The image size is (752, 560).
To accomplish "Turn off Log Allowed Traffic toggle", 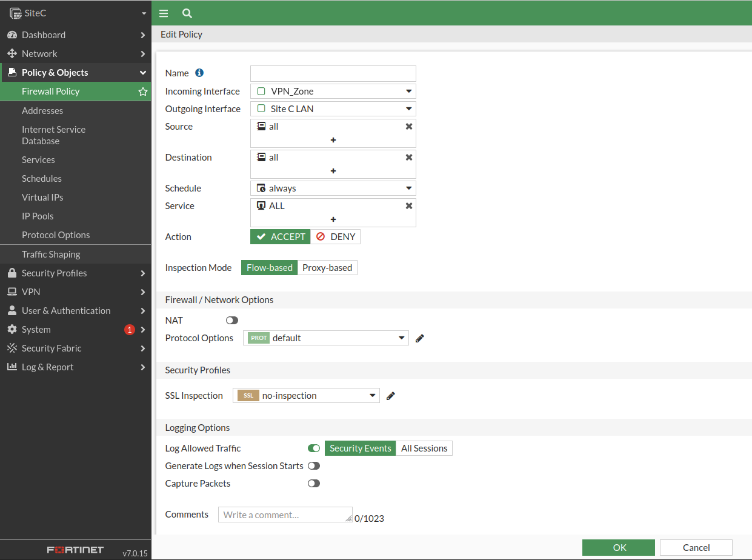I will pos(314,448).
